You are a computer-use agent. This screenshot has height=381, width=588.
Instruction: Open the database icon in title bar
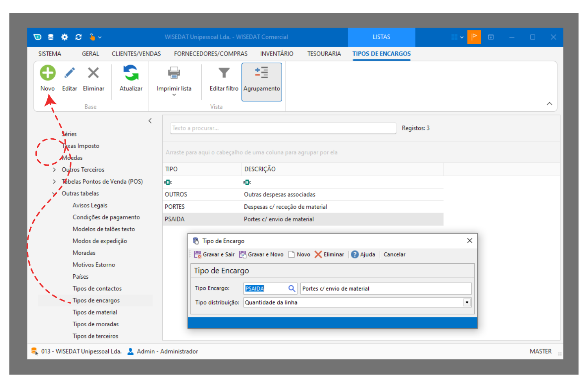click(x=51, y=37)
